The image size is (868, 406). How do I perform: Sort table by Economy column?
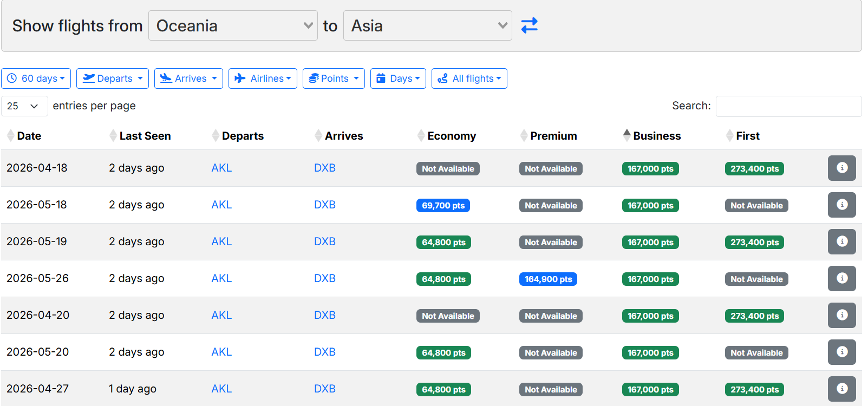click(451, 136)
